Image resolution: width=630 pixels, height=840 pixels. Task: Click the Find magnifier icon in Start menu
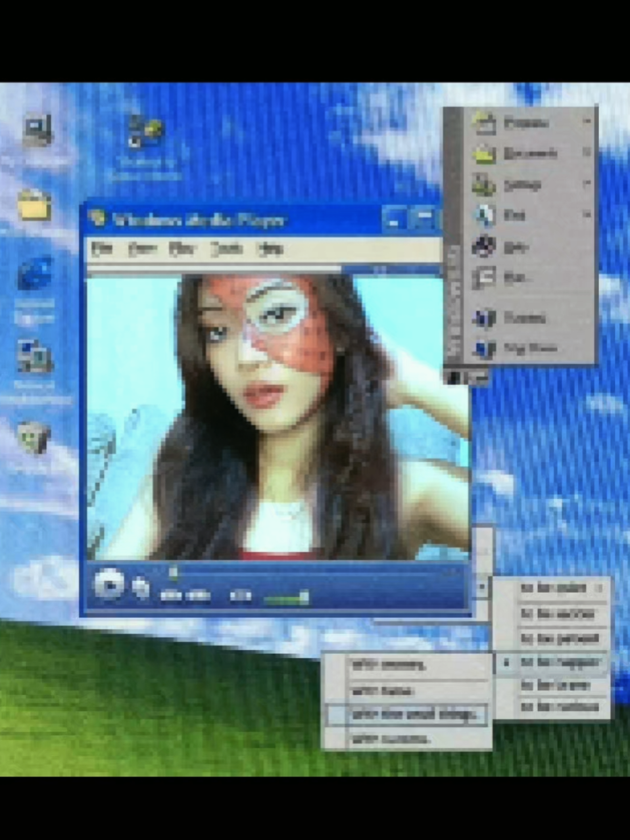click(485, 216)
